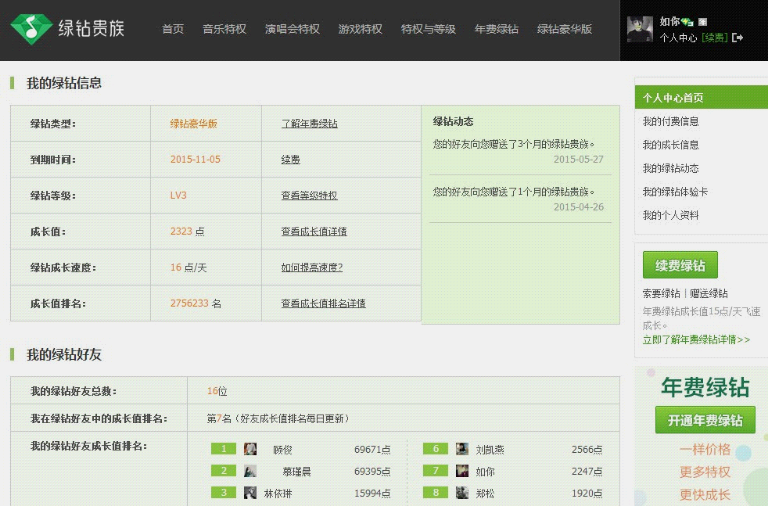768x506 pixels.
Task: Click the avatar of friend 顾俊 ranked 1
Action: pyautogui.click(x=250, y=449)
